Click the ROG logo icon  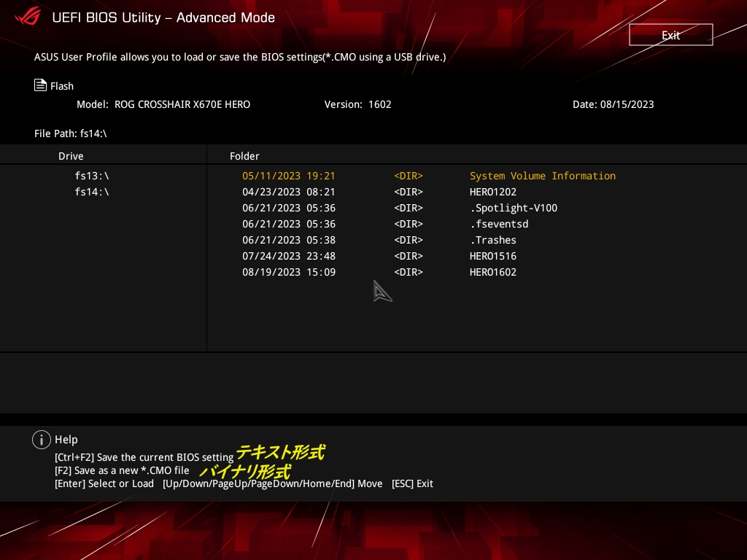(28, 17)
